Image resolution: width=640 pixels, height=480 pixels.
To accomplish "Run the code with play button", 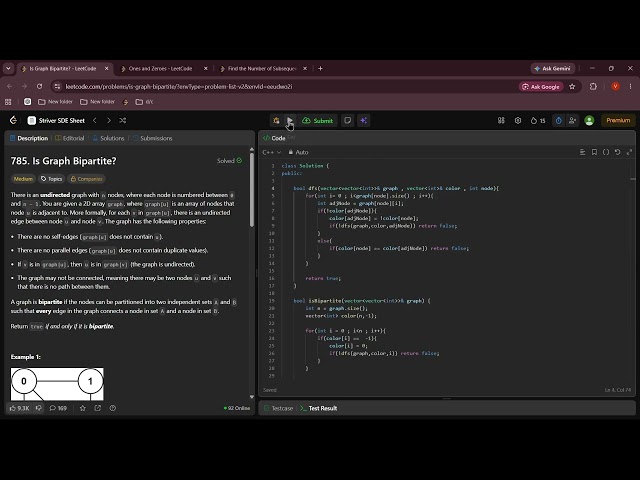I will [x=289, y=120].
